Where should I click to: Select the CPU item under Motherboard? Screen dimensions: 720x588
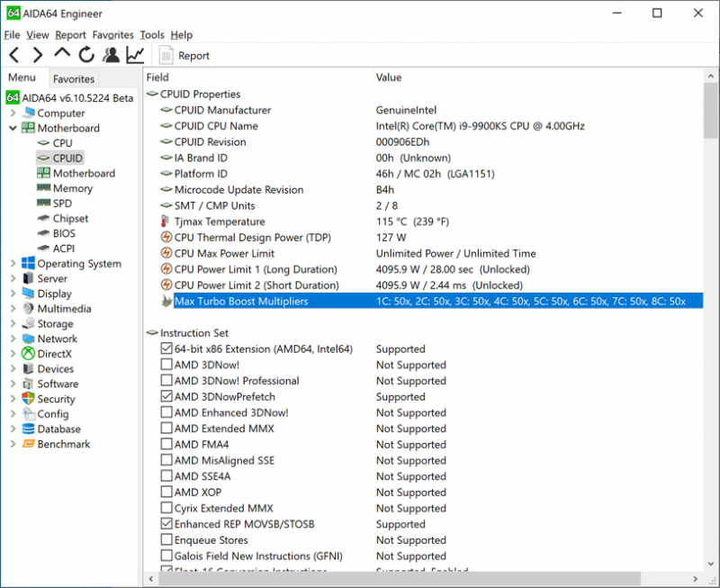coord(62,143)
